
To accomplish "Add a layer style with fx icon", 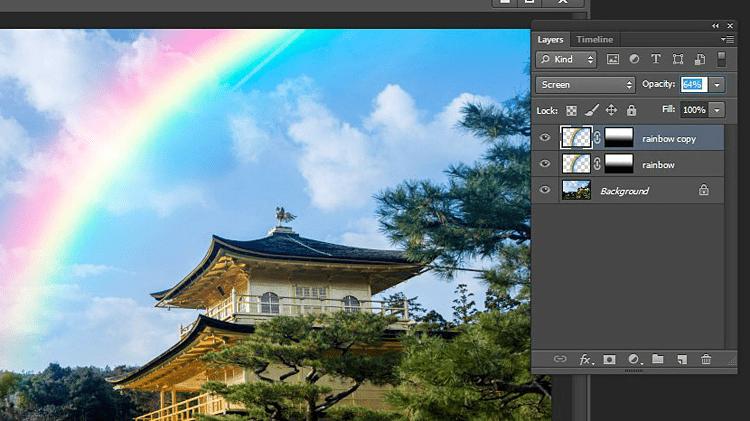I will pos(586,360).
